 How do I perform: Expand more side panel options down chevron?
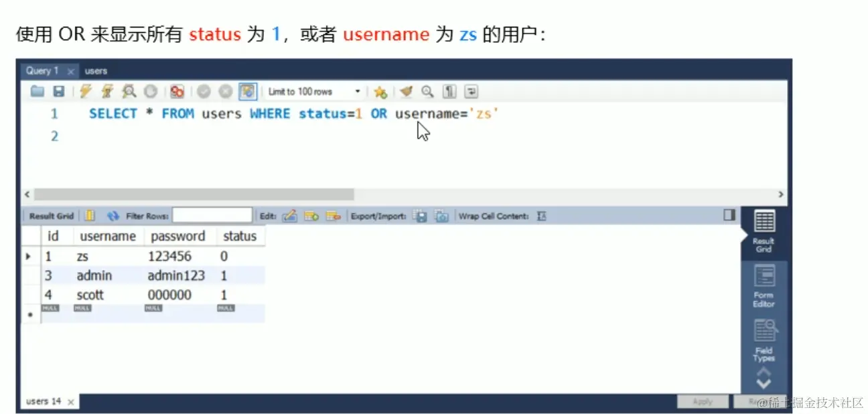click(x=764, y=384)
